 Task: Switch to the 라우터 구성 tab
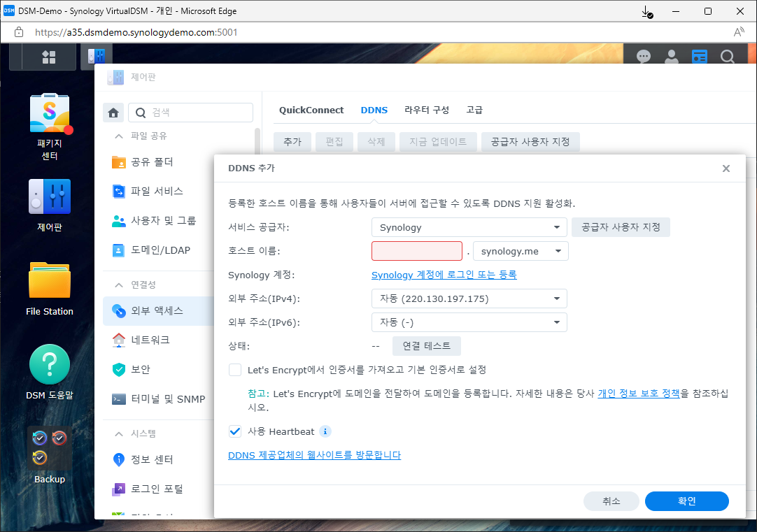pyautogui.click(x=427, y=110)
